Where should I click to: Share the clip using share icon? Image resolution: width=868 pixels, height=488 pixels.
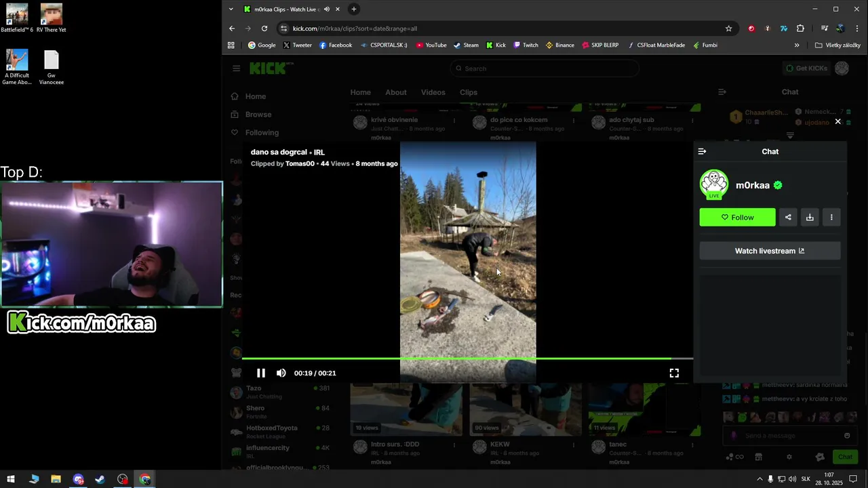(788, 217)
